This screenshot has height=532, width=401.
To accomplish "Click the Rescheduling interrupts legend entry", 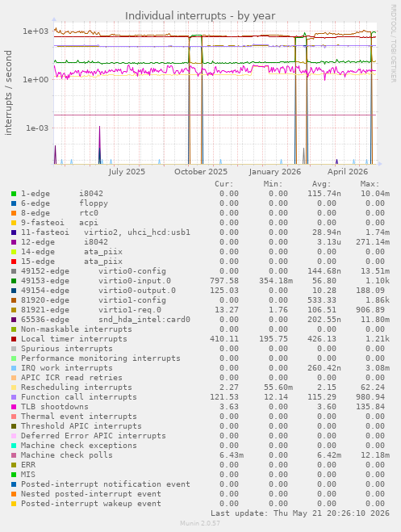I will click(x=77, y=387).
